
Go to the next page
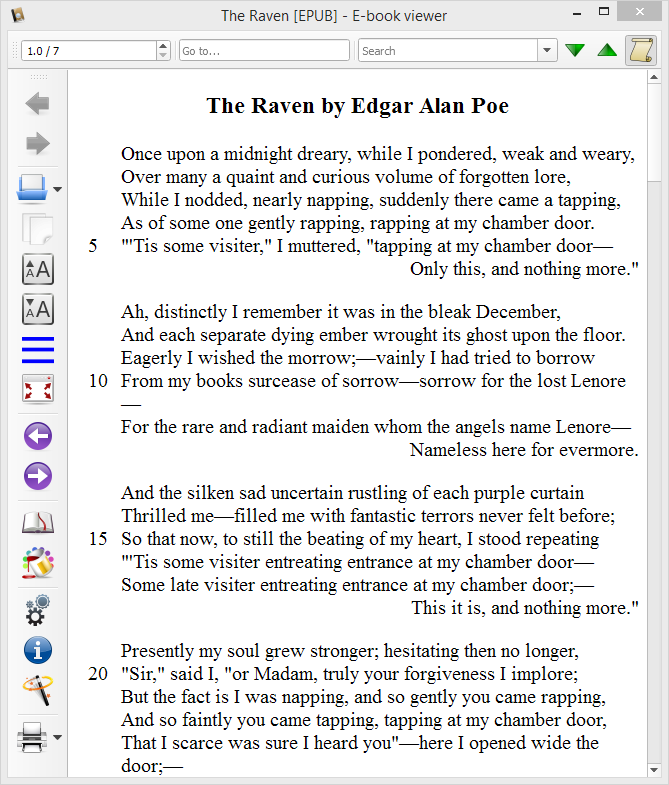click(x=38, y=476)
